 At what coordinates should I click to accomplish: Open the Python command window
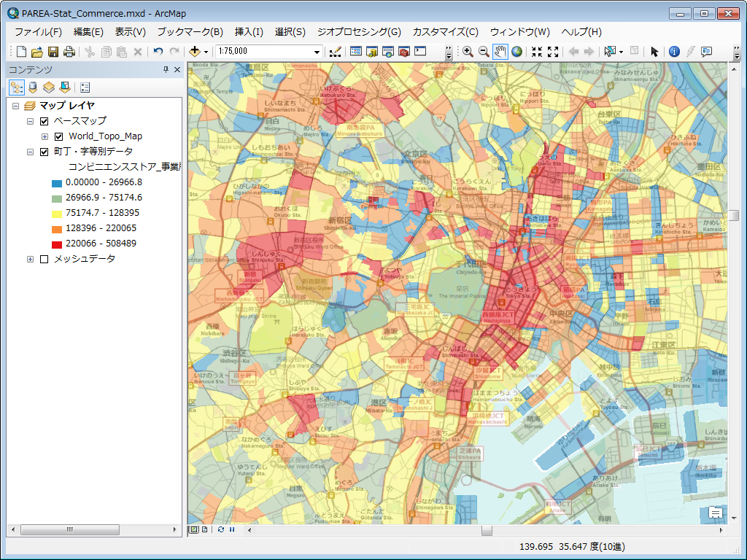[420, 52]
